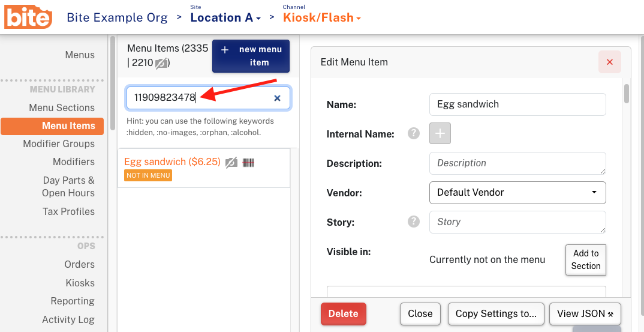Screen dimensions: 644x332
Task: Clear the search field with the X icon
Action: coord(277,98)
